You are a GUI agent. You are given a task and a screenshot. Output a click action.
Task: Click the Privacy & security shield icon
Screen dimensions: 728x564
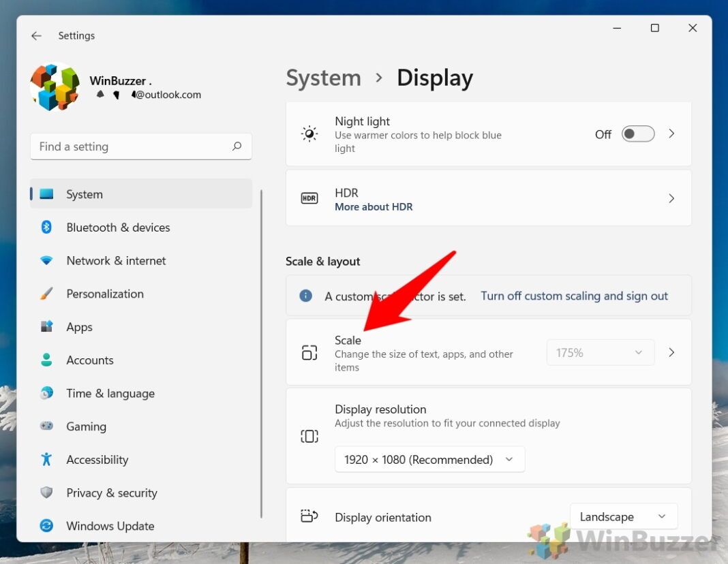pos(46,492)
